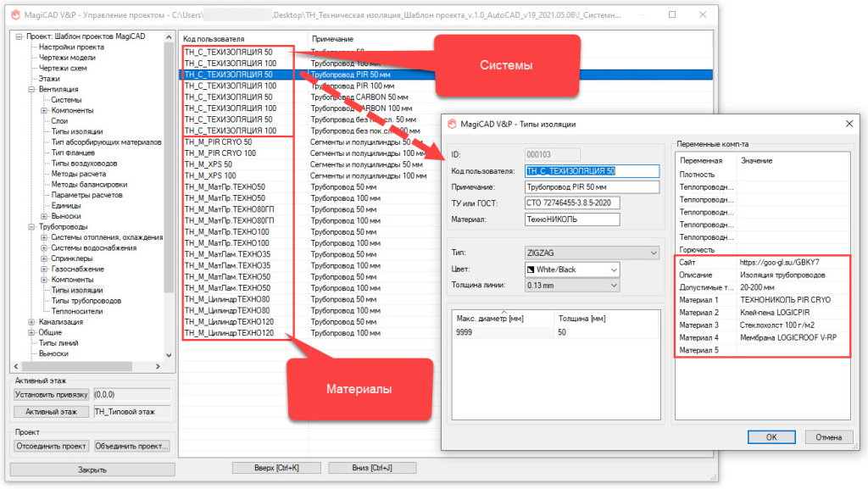This screenshot has width=868, height=489.
Task: Select the TH_M_XPS 50 row
Action: click(213, 164)
